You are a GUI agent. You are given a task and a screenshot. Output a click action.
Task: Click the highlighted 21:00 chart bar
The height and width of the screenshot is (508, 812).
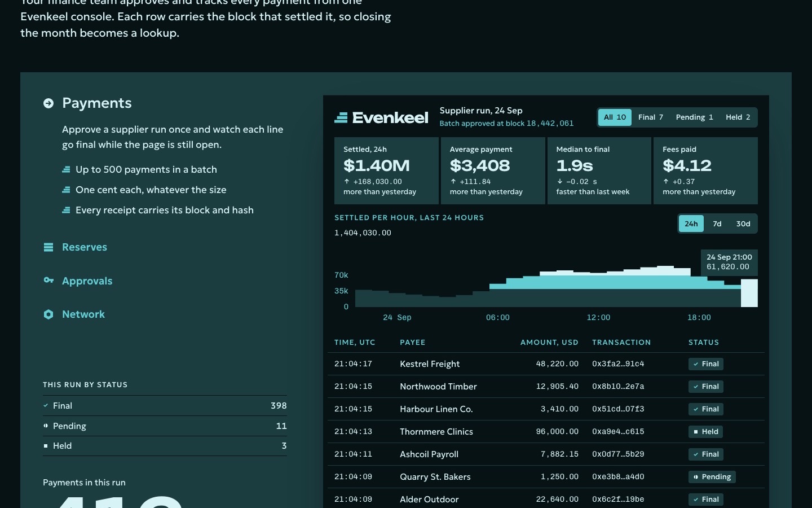click(x=749, y=293)
